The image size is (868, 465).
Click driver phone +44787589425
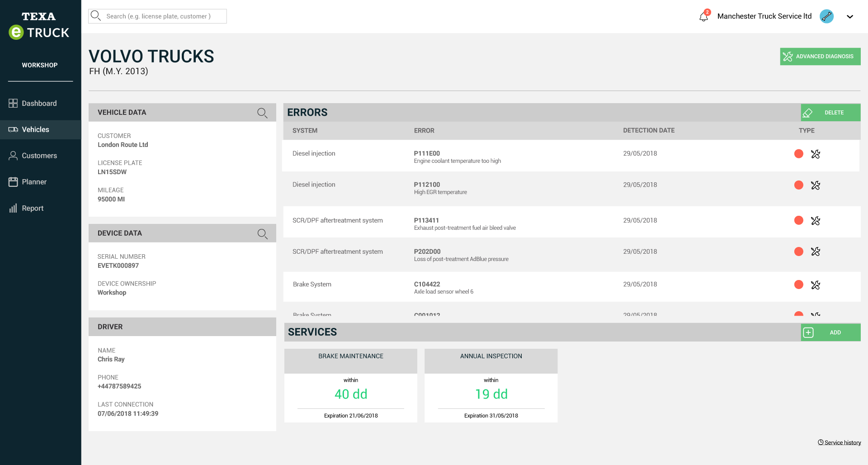pyautogui.click(x=119, y=386)
